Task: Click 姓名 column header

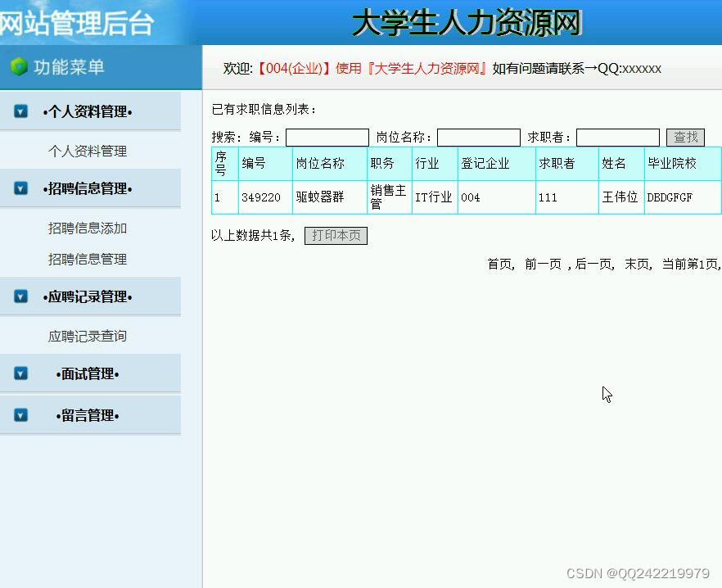Action: pyautogui.click(x=621, y=164)
